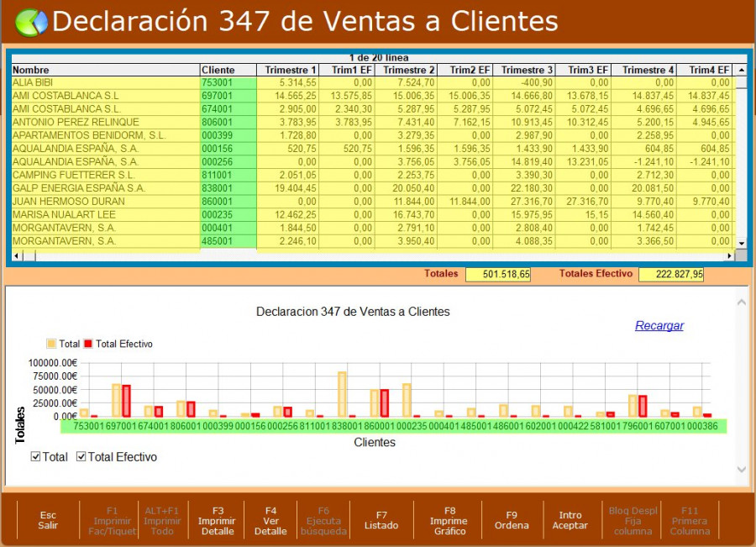Click F7 Listado button
Screen dimensions: 756x547
381,520
